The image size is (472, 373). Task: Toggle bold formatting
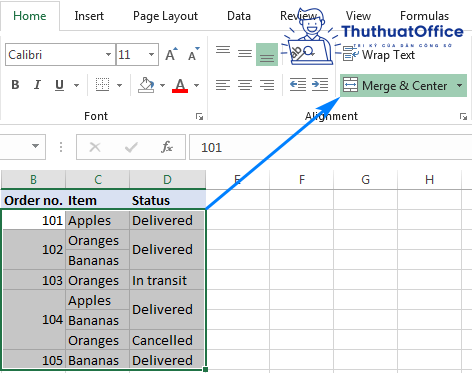click(15, 85)
